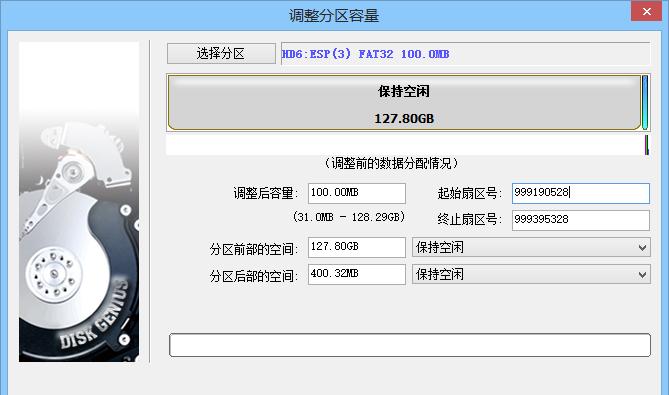Viewport: 669px width, 395px height.
Task: Focus the 分区前部的空间 size field
Action: click(x=357, y=247)
